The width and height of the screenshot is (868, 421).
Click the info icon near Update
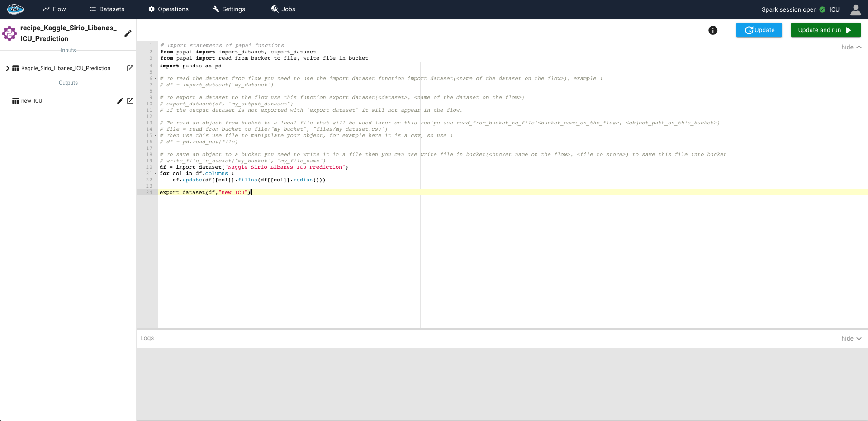713,30
